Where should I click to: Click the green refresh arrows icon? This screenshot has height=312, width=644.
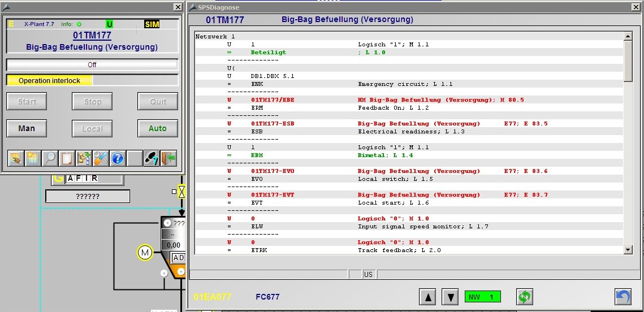[x=525, y=297]
